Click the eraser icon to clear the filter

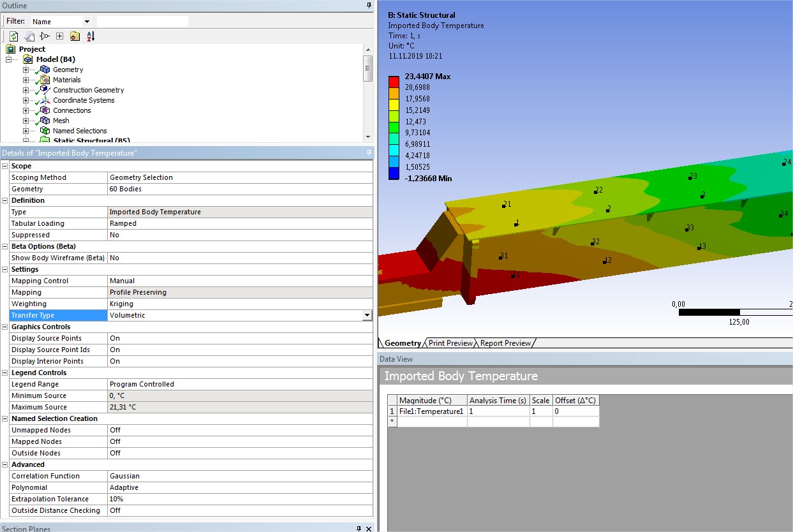tap(29, 36)
